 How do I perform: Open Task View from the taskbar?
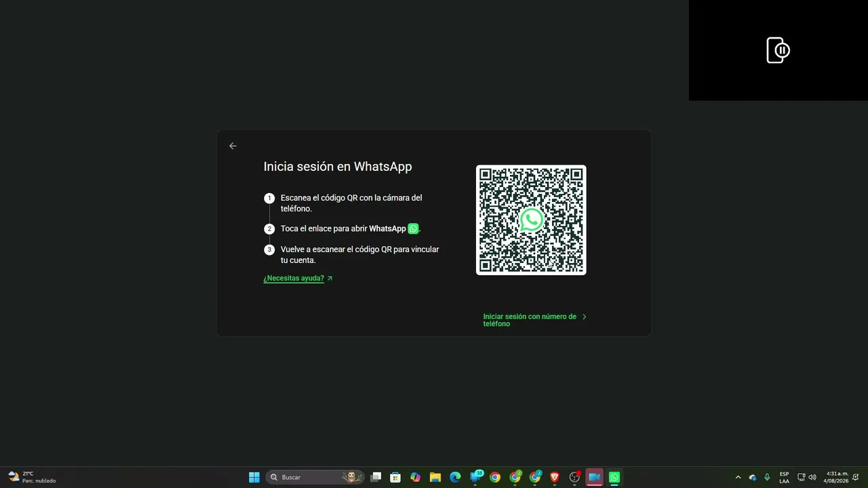[x=376, y=477]
